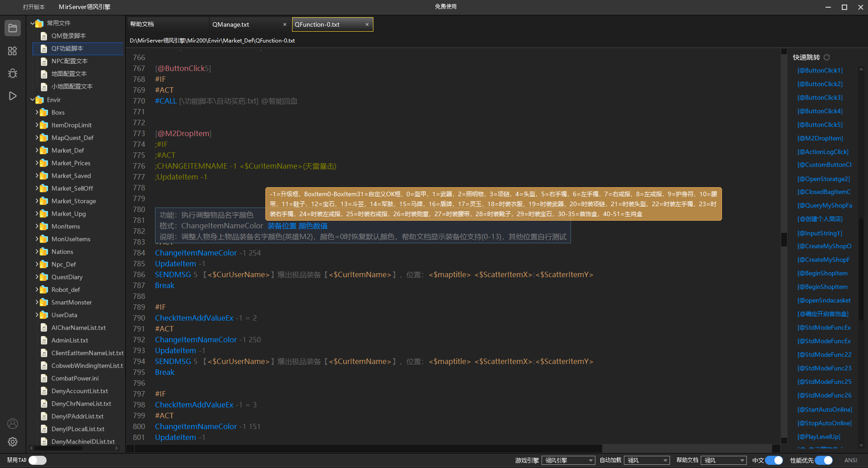This screenshot has width=868, height=468.
Task: Click the 地图配置文本 file icon
Action: click(44, 74)
